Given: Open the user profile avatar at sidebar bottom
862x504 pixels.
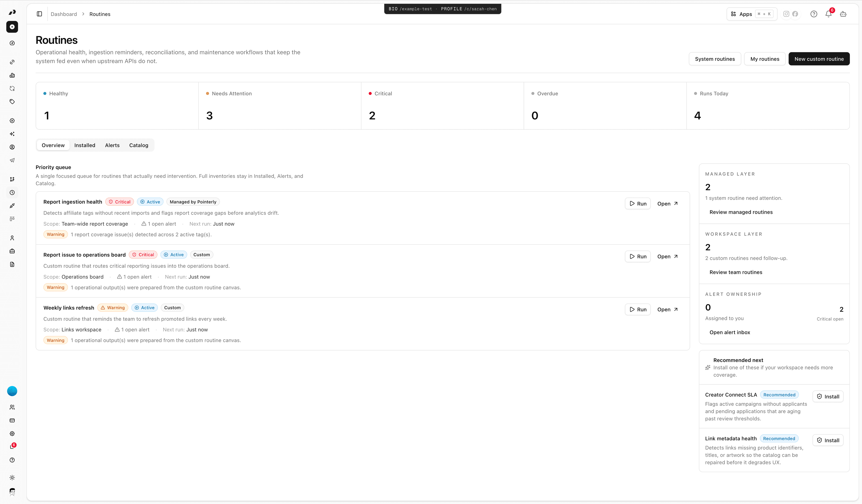Looking at the screenshot, I should pyautogui.click(x=12, y=492).
